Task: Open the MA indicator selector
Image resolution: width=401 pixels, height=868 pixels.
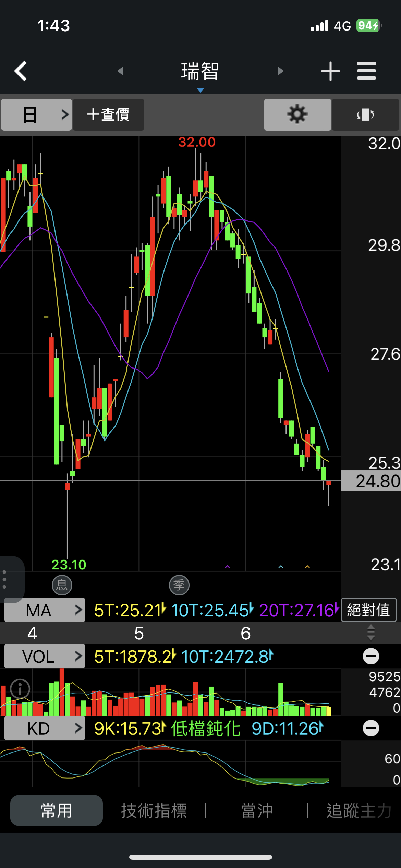Action: pyautogui.click(x=45, y=610)
